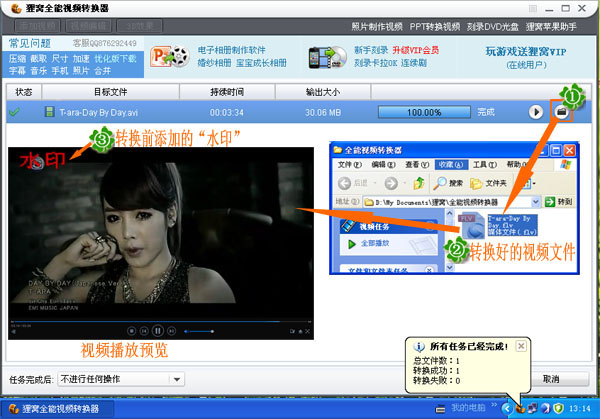Viewport: 600px width, 419px height.
Task: Open the PPT转换视频 link
Action: click(435, 26)
